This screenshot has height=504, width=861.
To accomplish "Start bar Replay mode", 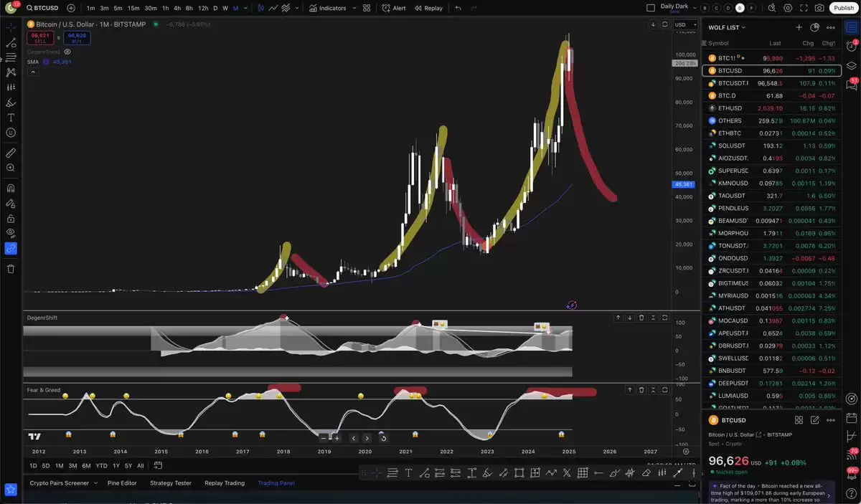I will click(x=428, y=8).
